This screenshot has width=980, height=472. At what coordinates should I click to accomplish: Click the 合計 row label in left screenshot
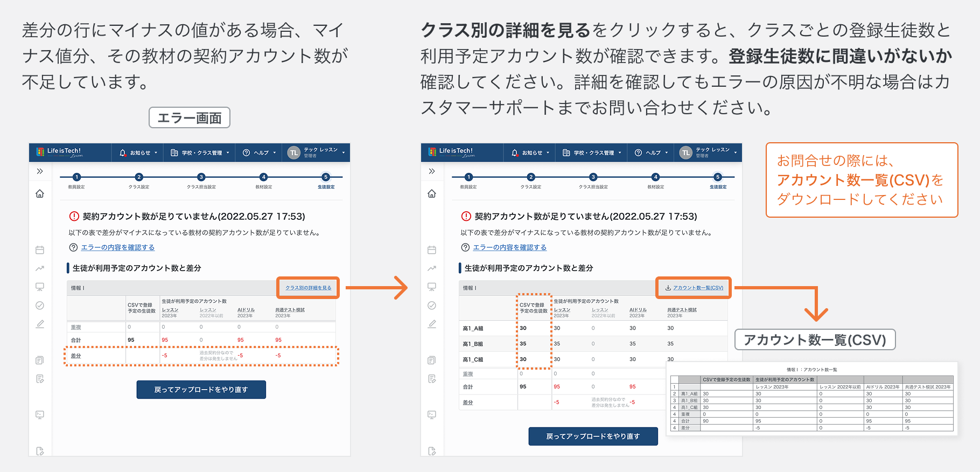pyautogui.click(x=76, y=341)
